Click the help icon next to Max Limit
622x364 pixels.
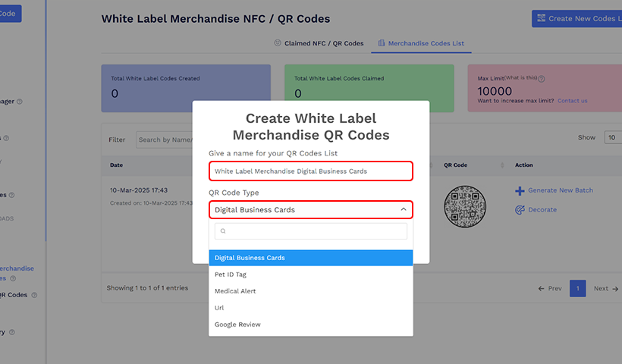point(542,78)
